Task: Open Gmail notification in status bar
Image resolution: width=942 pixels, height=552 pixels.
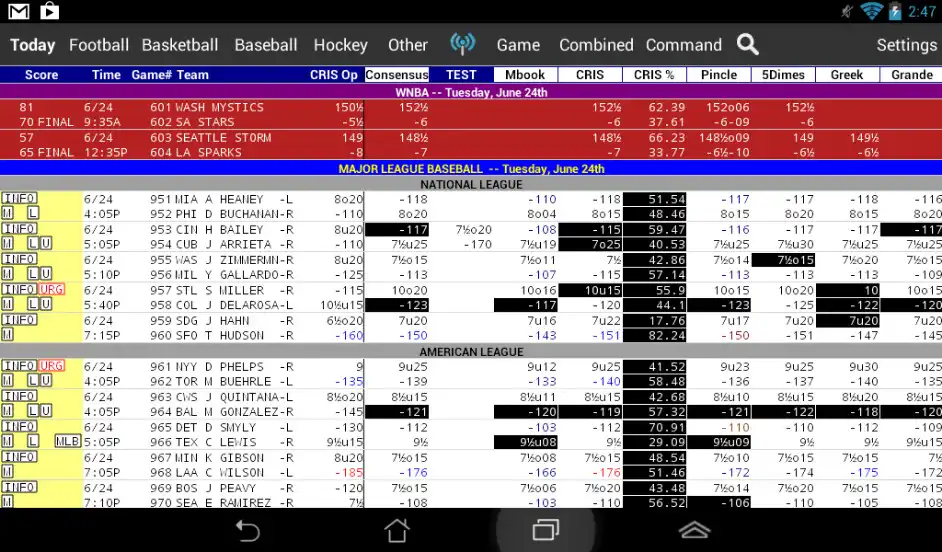Action: pos(19,11)
